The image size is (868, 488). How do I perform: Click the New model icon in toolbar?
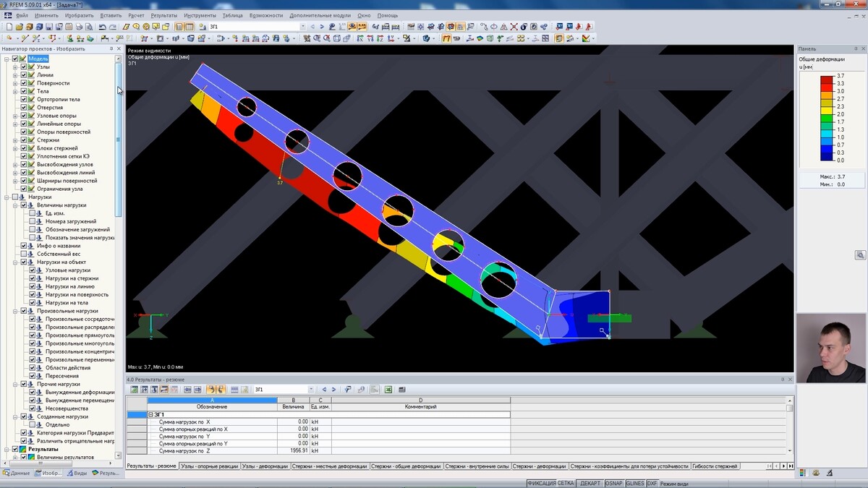(9, 27)
